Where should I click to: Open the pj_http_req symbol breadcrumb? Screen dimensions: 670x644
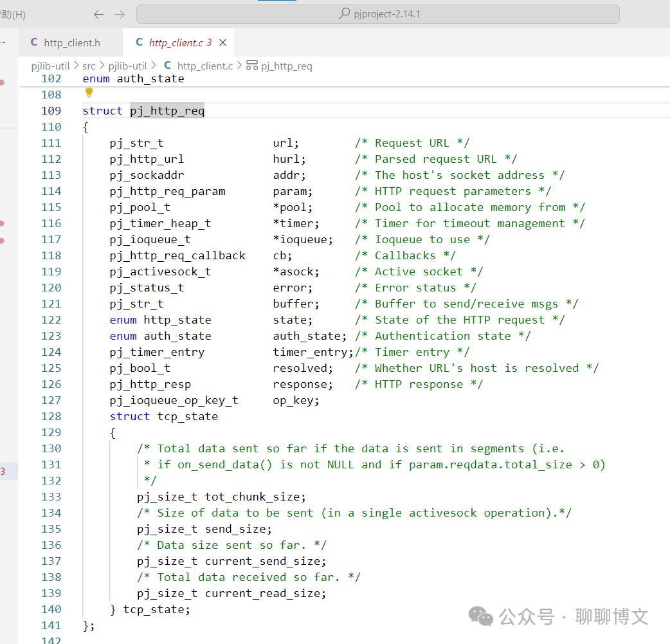286,66
